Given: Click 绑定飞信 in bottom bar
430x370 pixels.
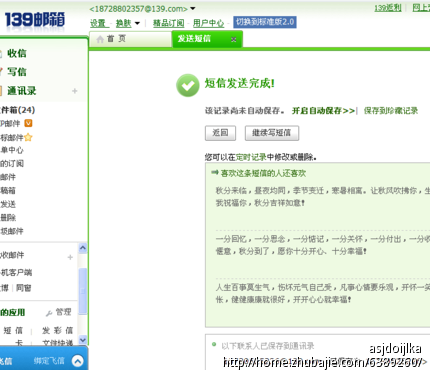Looking at the screenshot, I should (49, 361).
